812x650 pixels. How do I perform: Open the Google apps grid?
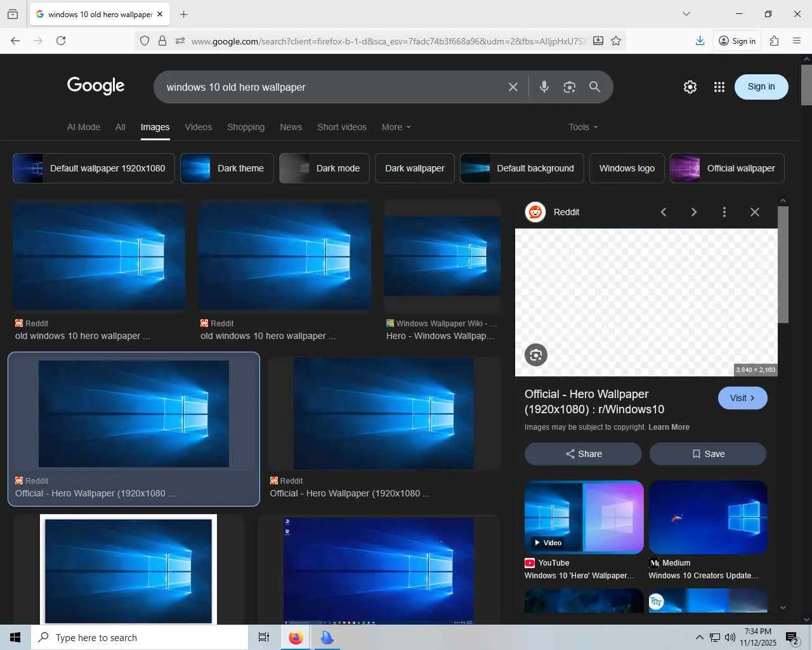coord(719,87)
